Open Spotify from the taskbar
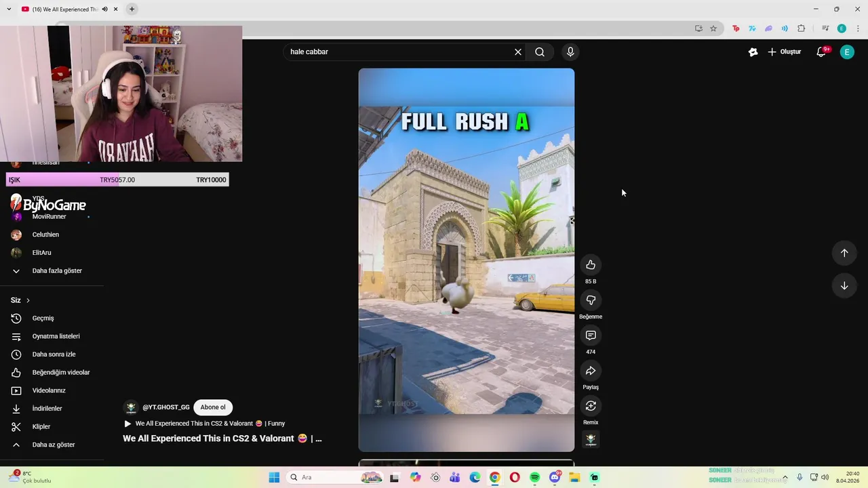Screen dimensions: 868x488 [x=534, y=477]
